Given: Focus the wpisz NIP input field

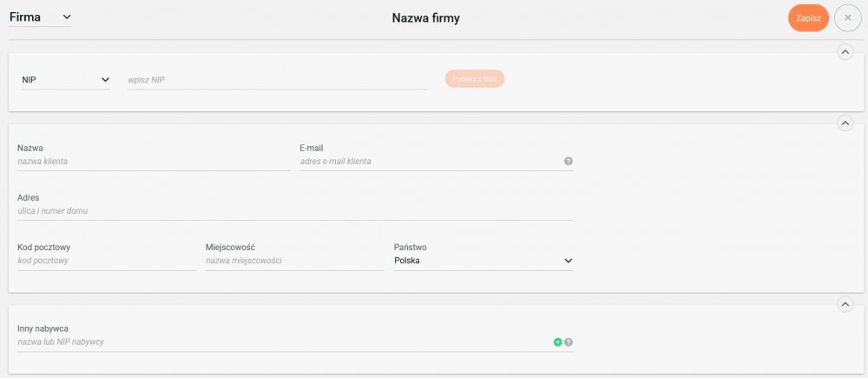Looking at the screenshot, I should (277, 80).
